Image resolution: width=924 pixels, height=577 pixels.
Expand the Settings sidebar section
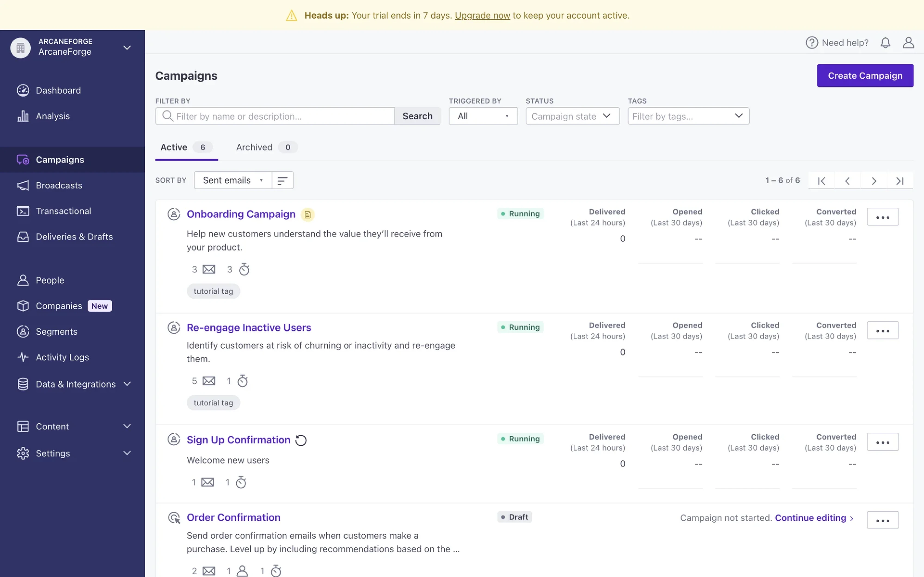click(x=127, y=453)
